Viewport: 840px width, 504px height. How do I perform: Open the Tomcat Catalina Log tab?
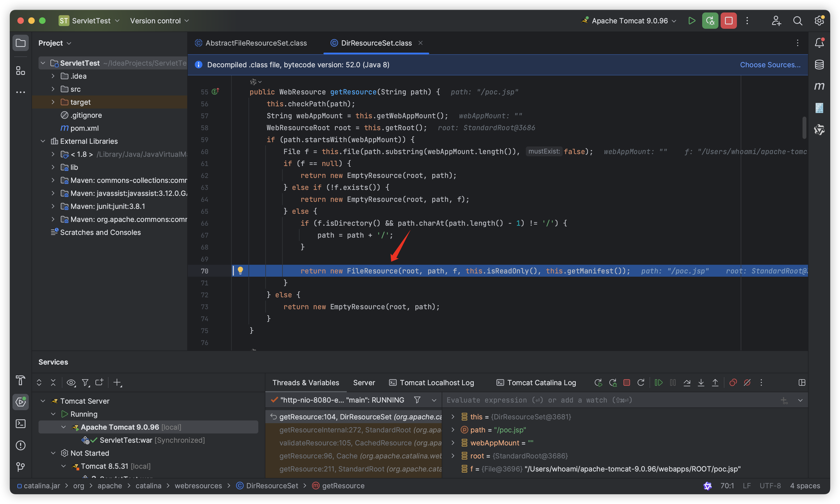(536, 382)
